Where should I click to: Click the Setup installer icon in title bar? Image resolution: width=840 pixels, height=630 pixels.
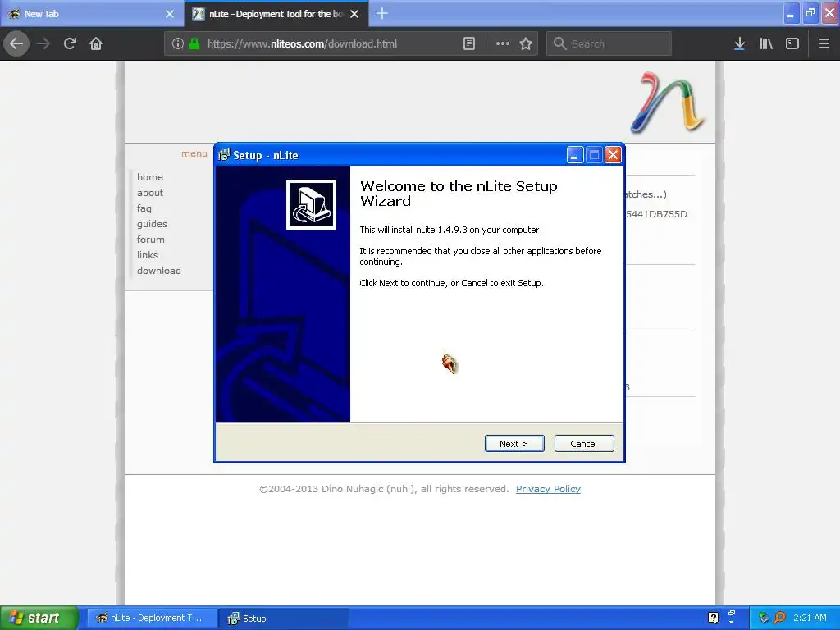pos(223,155)
